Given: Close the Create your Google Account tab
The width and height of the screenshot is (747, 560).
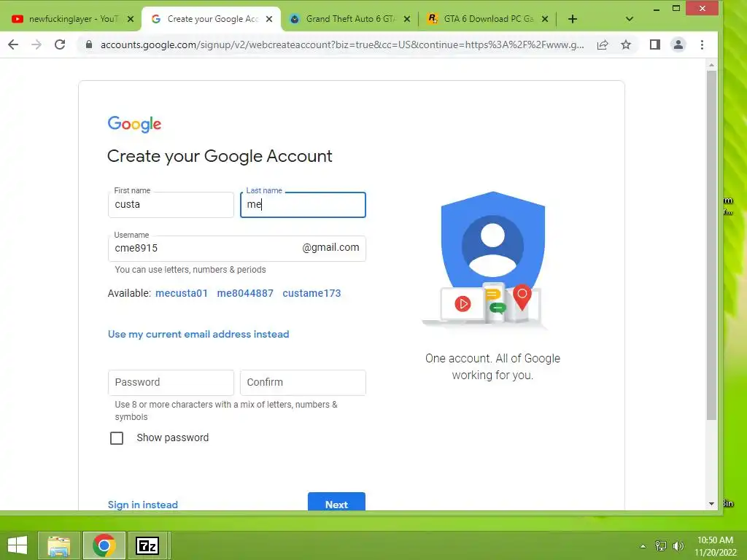Looking at the screenshot, I should [269, 19].
